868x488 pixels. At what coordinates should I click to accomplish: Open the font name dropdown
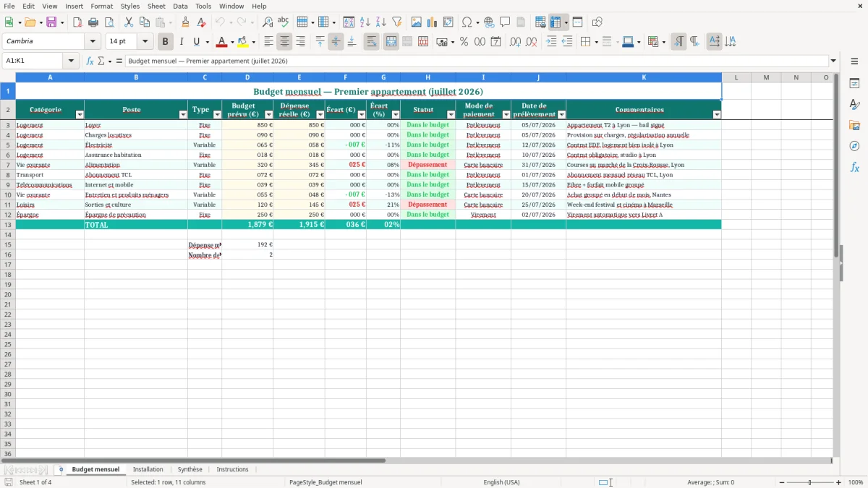point(93,42)
